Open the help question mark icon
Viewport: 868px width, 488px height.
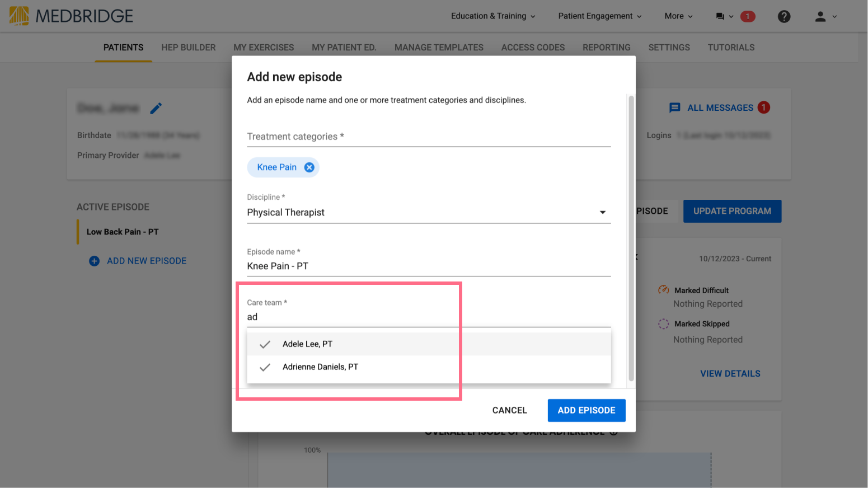coord(784,16)
